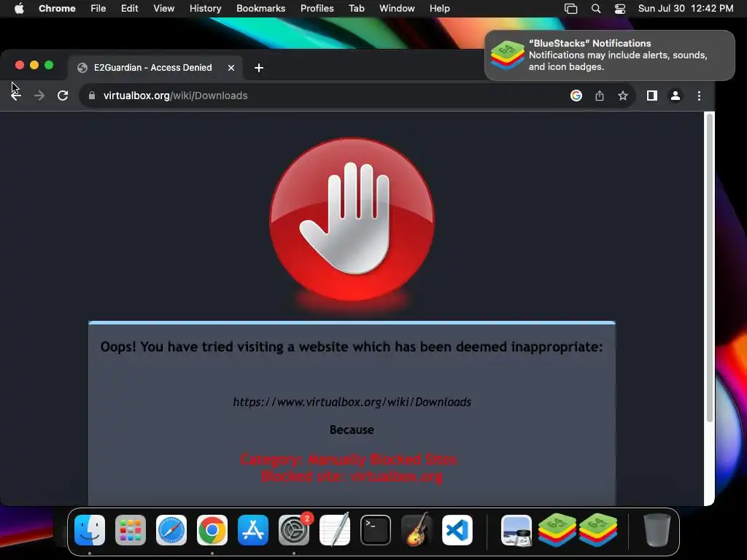Open the Tab menu
This screenshot has height=560, width=747.
(356, 9)
